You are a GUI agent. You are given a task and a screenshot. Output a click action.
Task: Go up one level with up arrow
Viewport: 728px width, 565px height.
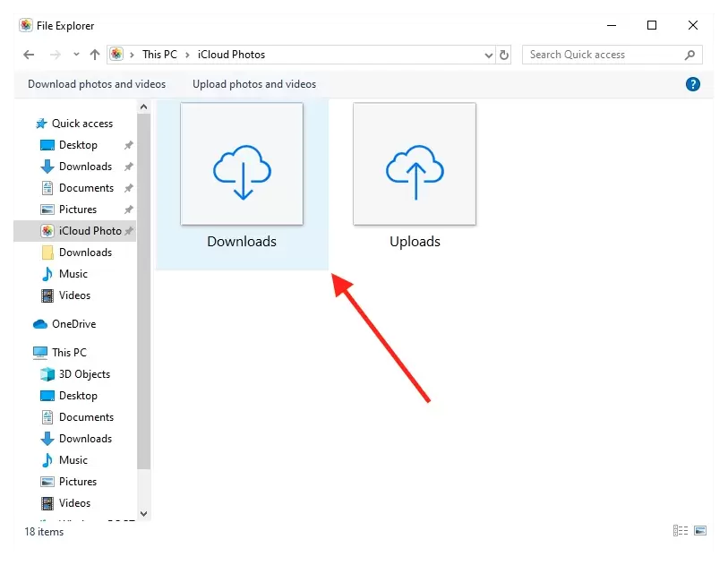coord(95,55)
